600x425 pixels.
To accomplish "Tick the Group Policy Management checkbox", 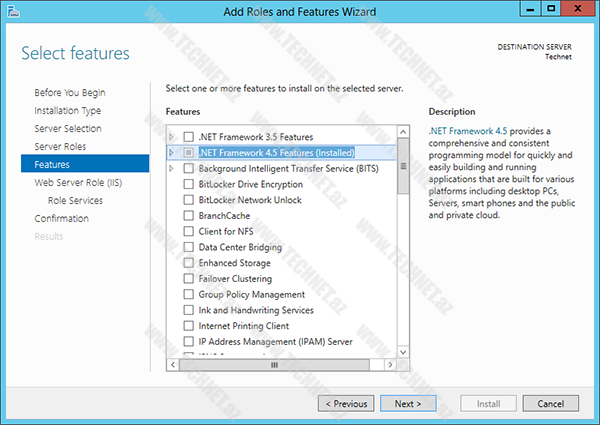I will pos(188,295).
